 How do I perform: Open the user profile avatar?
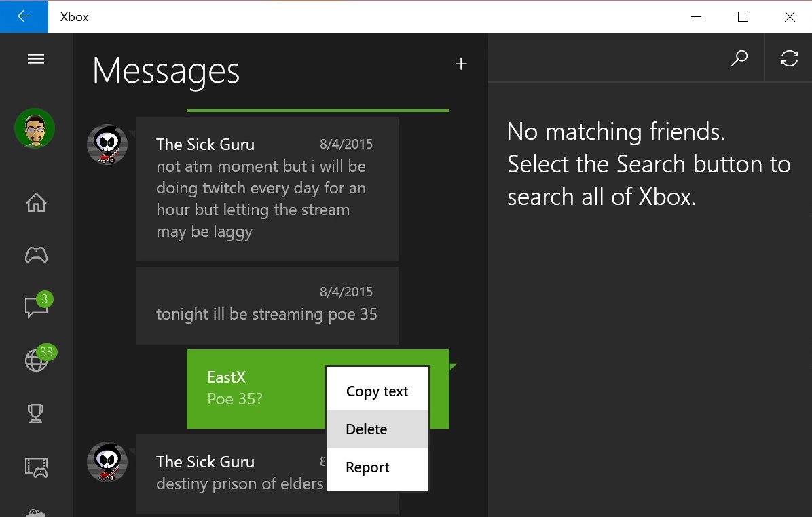click(35, 128)
